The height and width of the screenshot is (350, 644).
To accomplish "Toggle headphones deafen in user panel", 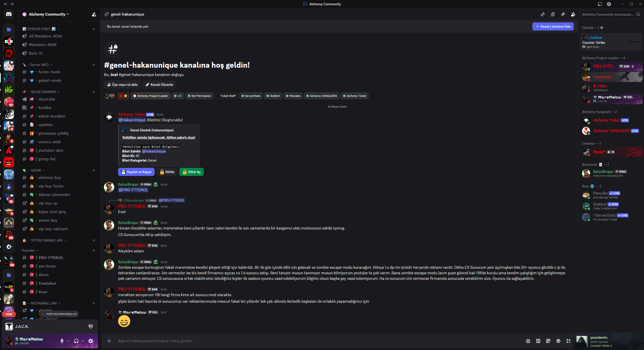I will point(76,341).
